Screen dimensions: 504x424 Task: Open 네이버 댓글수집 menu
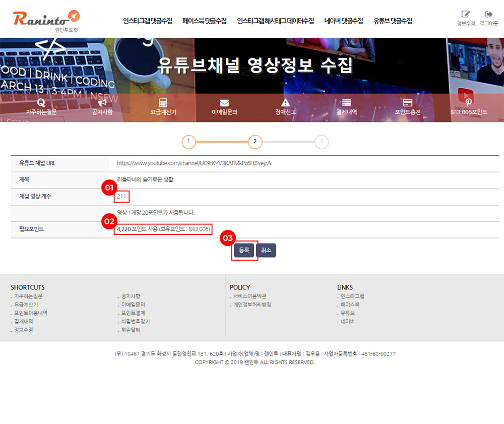tap(343, 21)
